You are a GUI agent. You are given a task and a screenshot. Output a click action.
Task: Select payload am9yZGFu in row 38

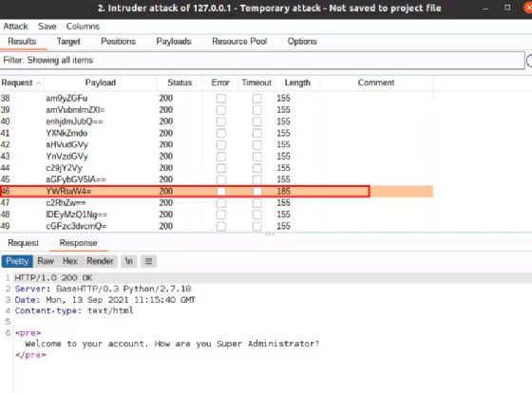66,99
